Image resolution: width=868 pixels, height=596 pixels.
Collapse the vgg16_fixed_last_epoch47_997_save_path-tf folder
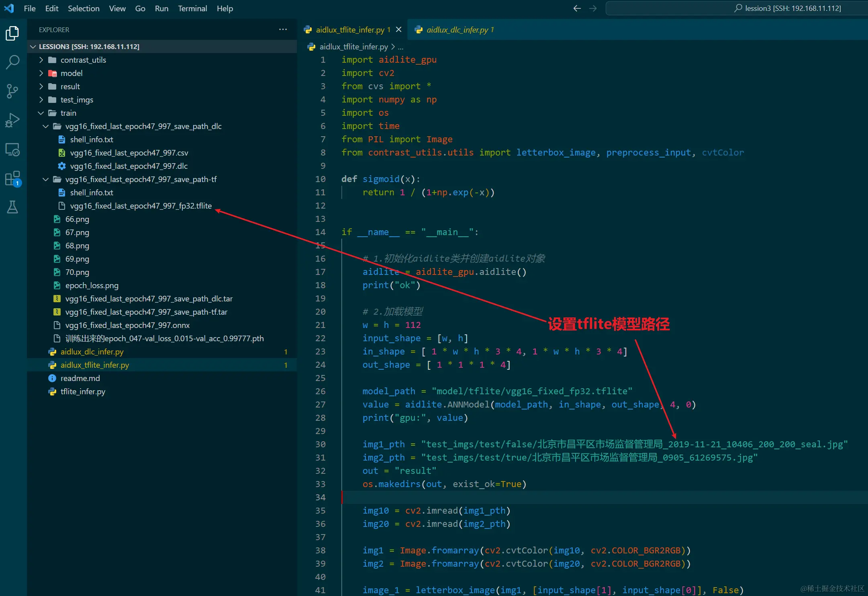coord(46,179)
